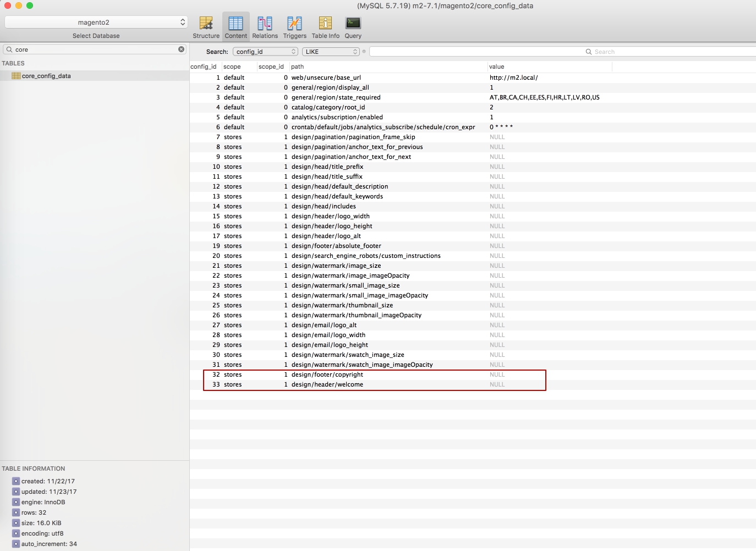This screenshot has width=756, height=551.
Task: Select design/watermark/image_size path
Action: [336, 266]
